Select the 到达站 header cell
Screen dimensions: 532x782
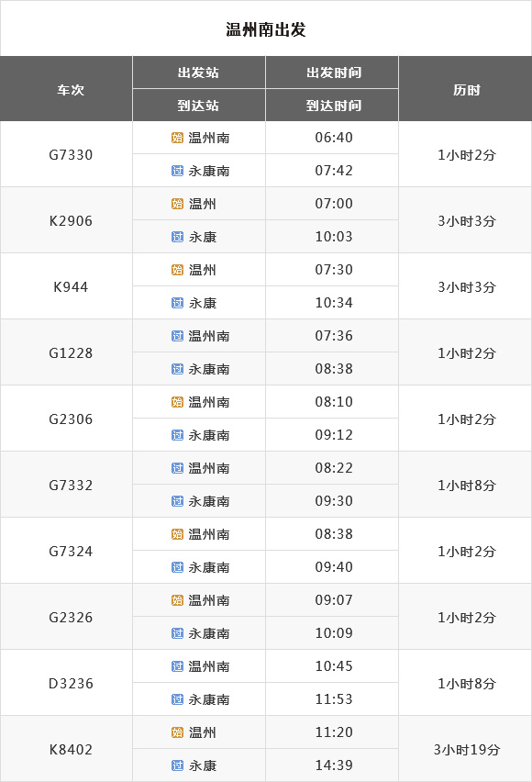coord(198,106)
